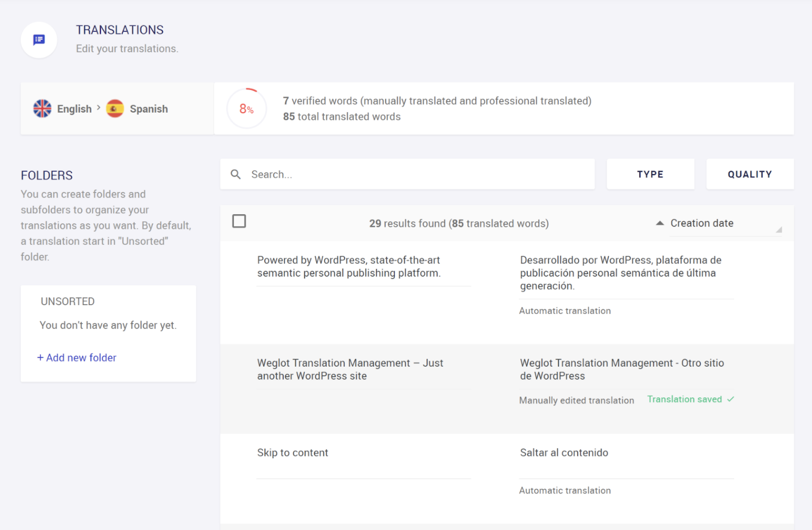Open the QUALITY filter dropdown
812x530 pixels.
[750, 174]
